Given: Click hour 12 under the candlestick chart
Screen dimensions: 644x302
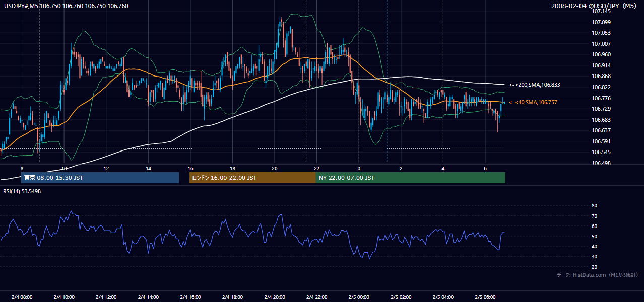Looking at the screenshot, I should pos(106,168).
